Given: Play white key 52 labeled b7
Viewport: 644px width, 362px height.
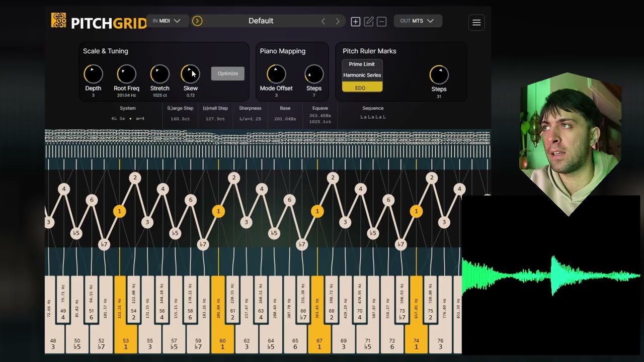Looking at the screenshot, I should pos(101,342).
